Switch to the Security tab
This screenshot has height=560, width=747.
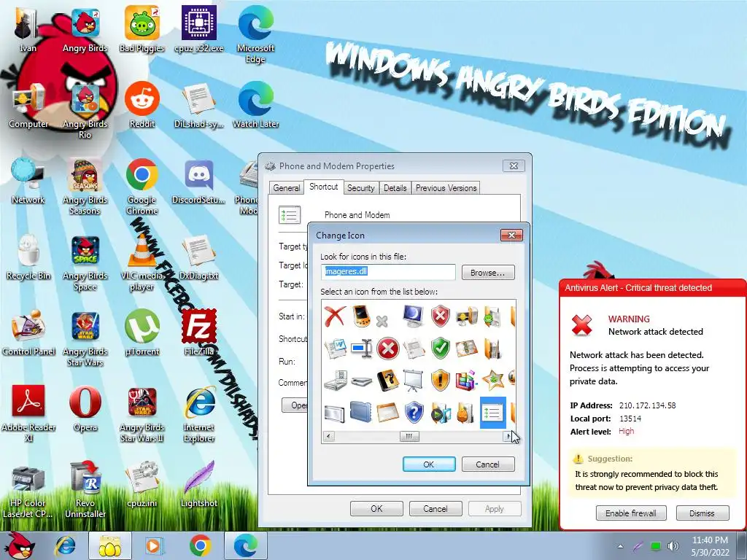(x=360, y=188)
